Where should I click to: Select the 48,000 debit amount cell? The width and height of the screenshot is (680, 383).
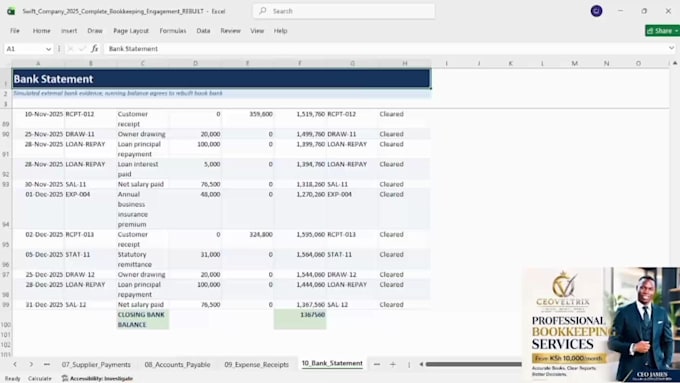tap(195, 210)
